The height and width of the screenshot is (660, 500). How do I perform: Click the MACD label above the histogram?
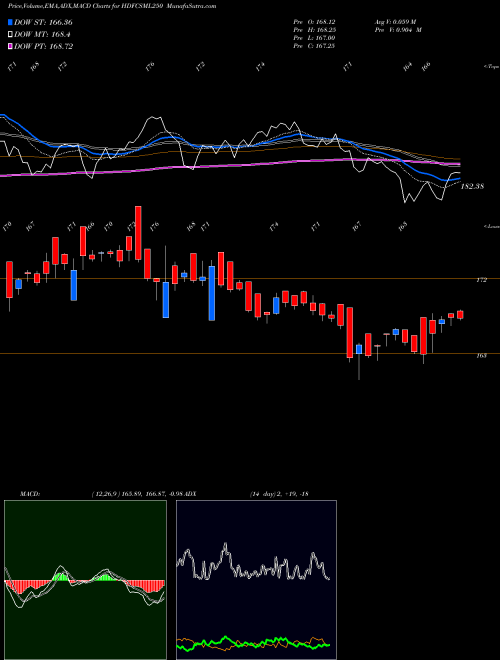pyautogui.click(x=30, y=493)
